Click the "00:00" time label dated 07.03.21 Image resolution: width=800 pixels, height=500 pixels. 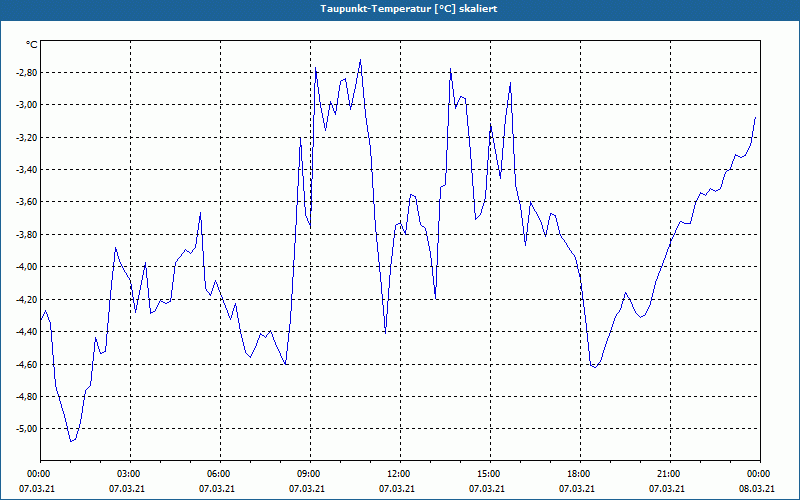[x=37, y=474]
